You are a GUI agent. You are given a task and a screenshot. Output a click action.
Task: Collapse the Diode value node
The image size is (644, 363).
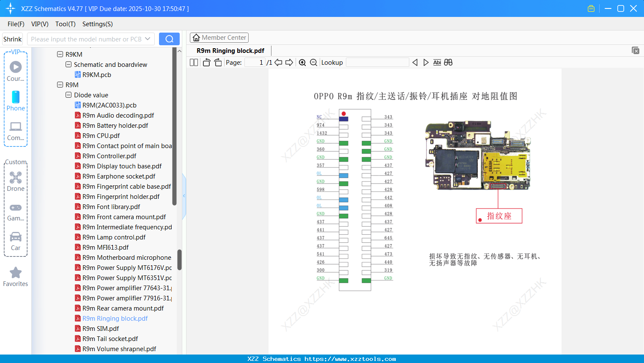pyautogui.click(x=69, y=95)
